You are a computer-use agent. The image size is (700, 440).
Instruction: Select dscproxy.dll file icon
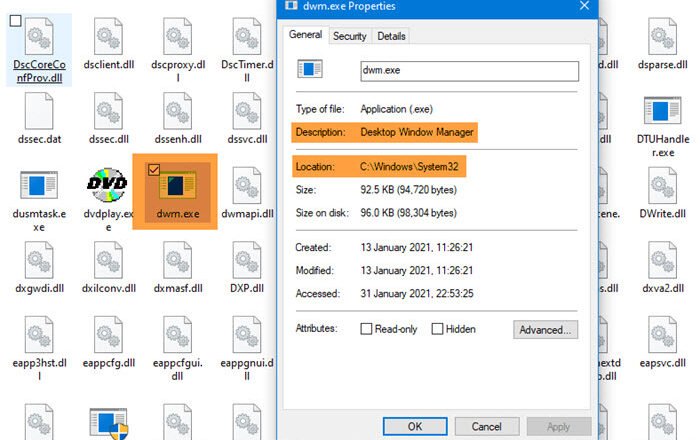pyautogui.click(x=178, y=37)
